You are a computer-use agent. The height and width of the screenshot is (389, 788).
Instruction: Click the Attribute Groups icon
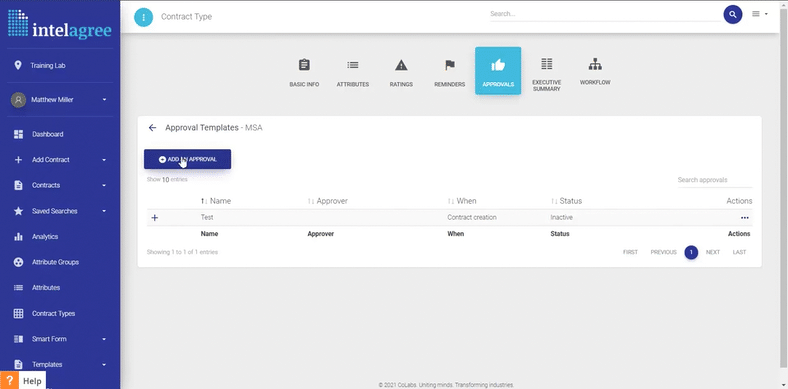point(18,262)
